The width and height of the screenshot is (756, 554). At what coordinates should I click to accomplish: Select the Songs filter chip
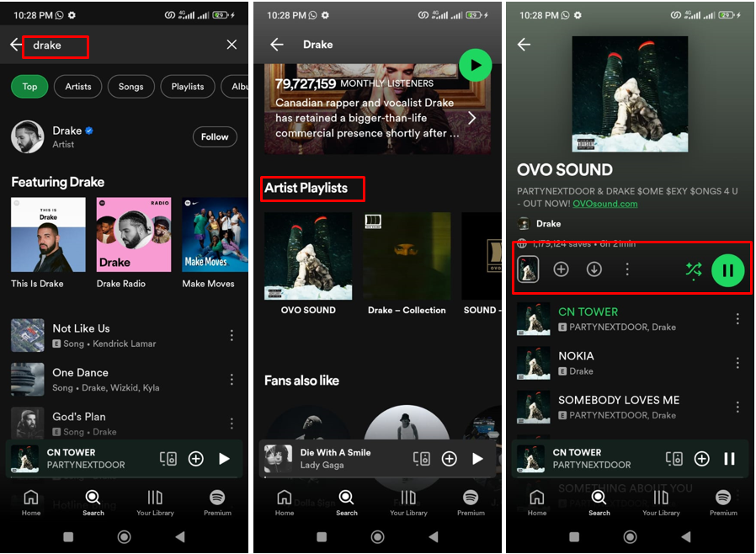point(130,87)
